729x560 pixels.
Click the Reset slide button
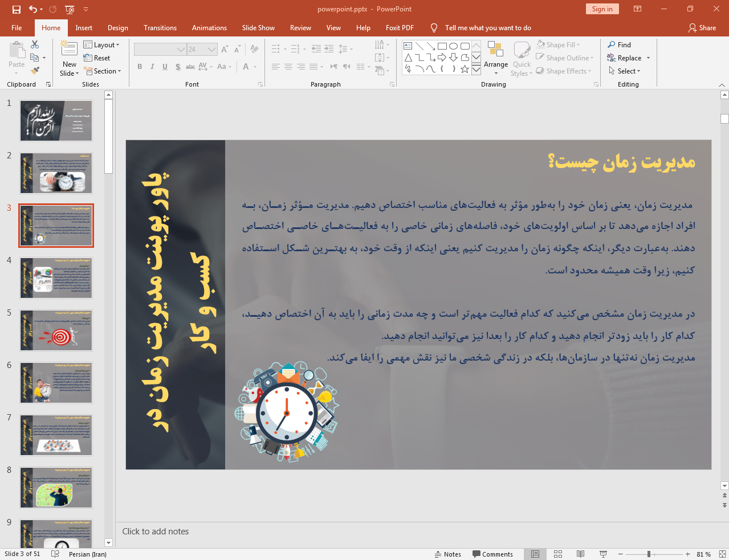tap(97, 58)
